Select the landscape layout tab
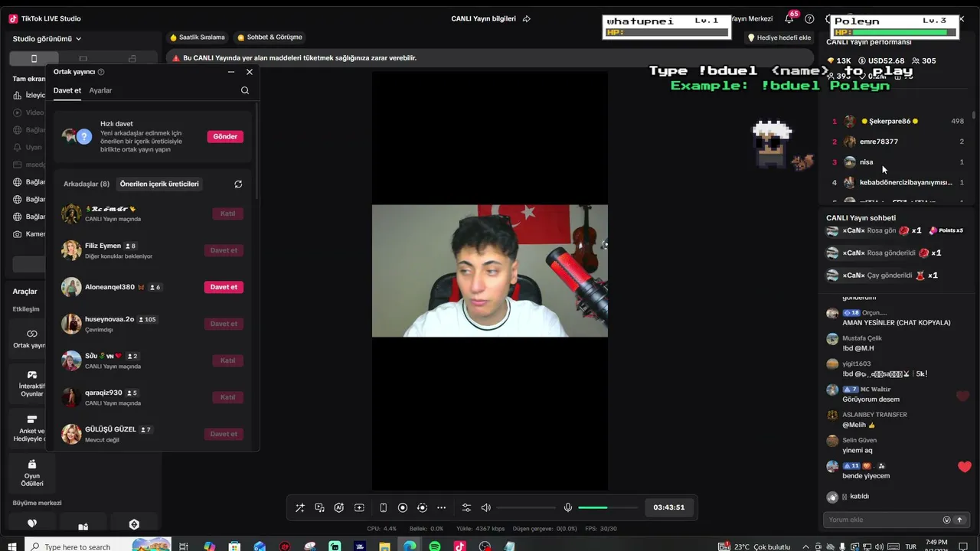This screenshot has width=980, height=551. click(x=83, y=59)
